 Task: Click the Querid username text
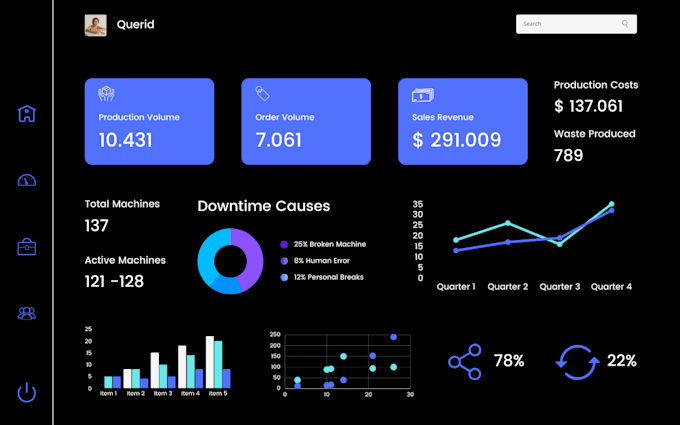(x=135, y=24)
